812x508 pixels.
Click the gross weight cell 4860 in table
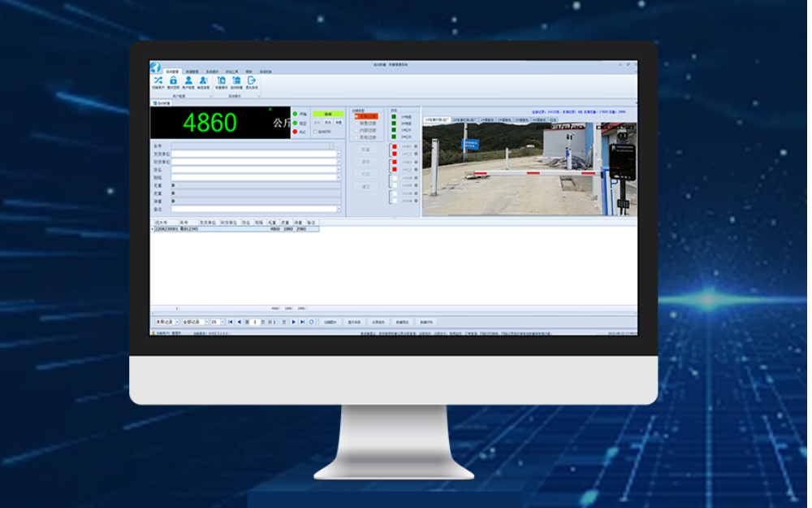coord(274,228)
